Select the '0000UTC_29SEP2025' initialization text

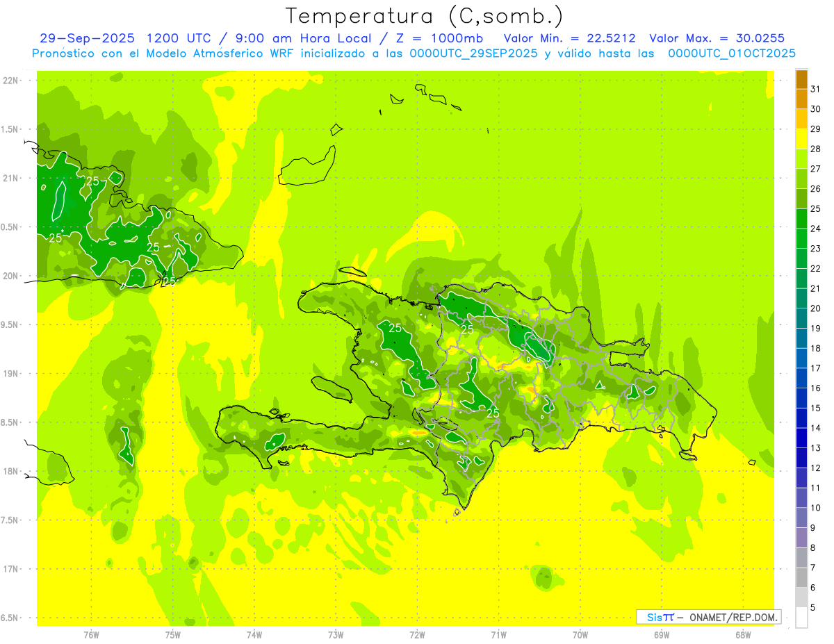(474, 53)
